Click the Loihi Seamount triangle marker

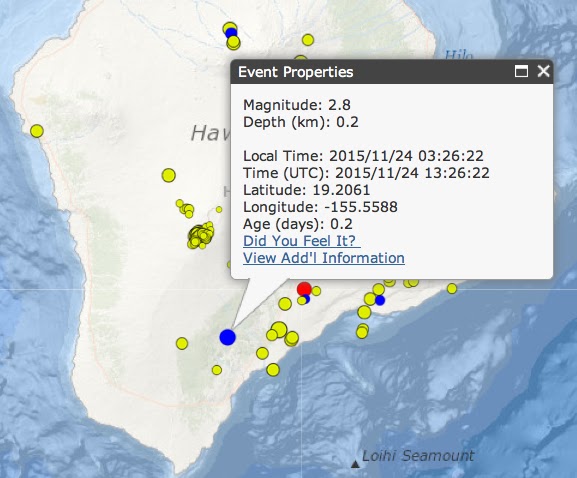coord(355,464)
